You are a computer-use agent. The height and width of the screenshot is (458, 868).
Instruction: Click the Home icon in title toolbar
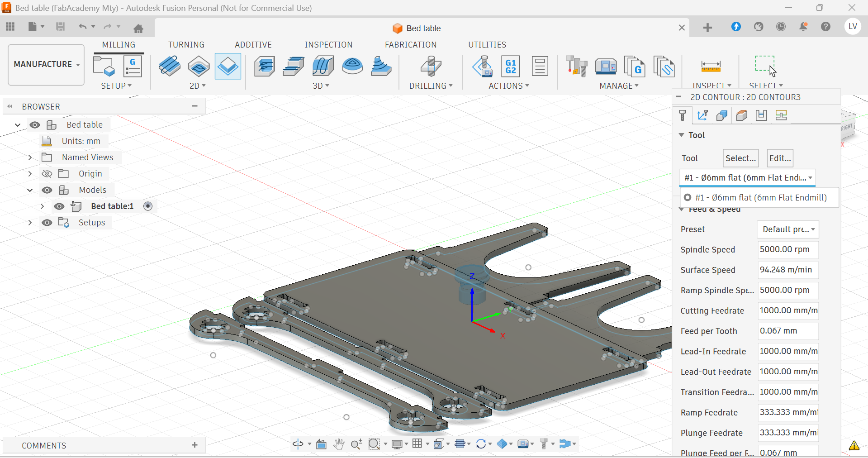tap(138, 28)
